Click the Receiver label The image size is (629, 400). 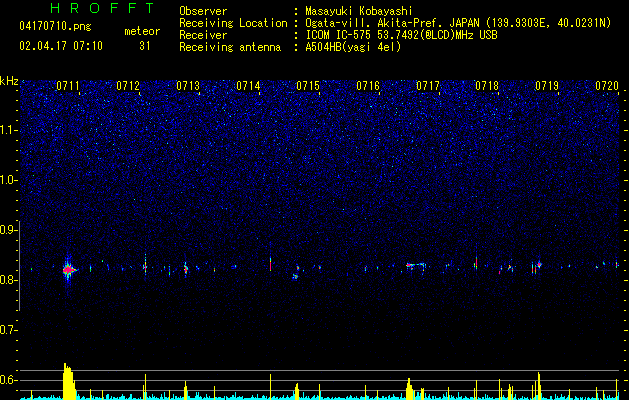click(x=203, y=35)
